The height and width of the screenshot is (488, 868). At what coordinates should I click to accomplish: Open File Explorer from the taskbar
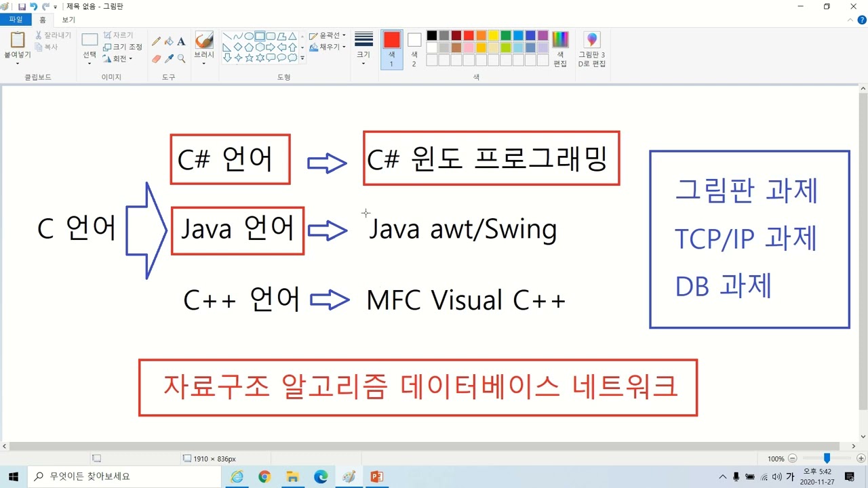pyautogui.click(x=292, y=476)
